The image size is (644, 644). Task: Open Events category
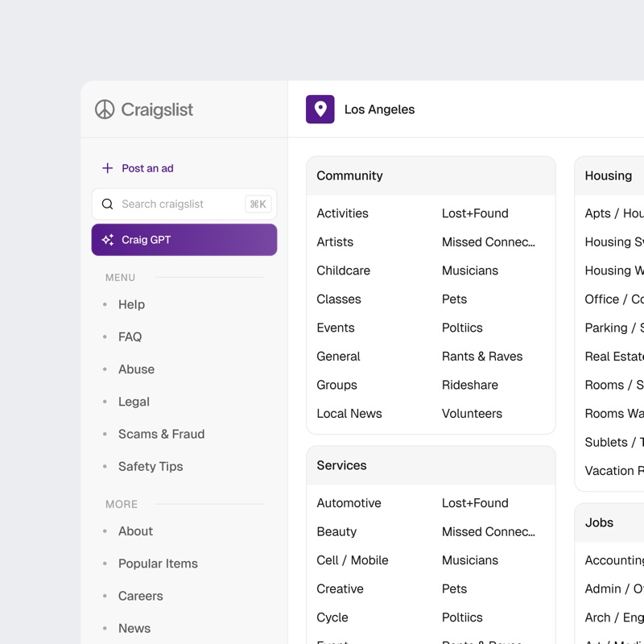[x=336, y=328]
